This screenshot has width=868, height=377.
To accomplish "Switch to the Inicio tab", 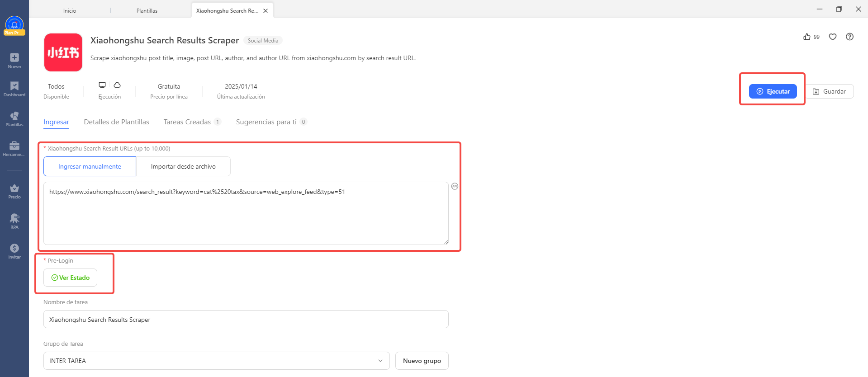I will [x=70, y=11].
